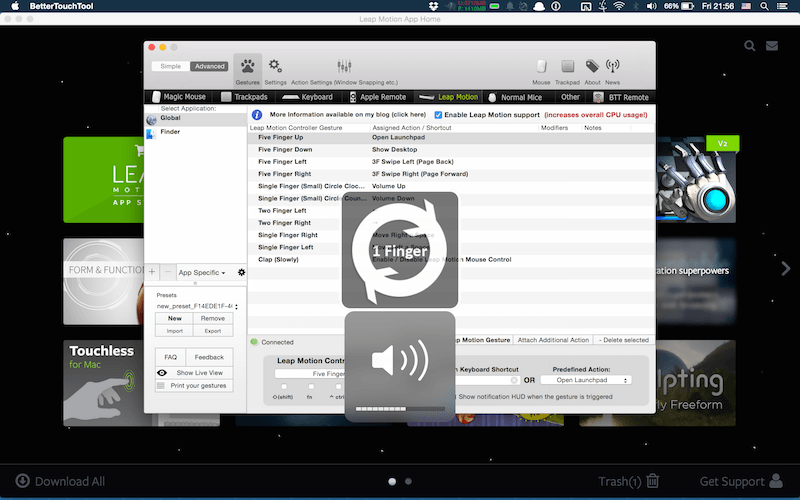Click the Trash can icon in App Home
Image resolution: width=800 pixels, height=500 pixels.
(x=653, y=481)
